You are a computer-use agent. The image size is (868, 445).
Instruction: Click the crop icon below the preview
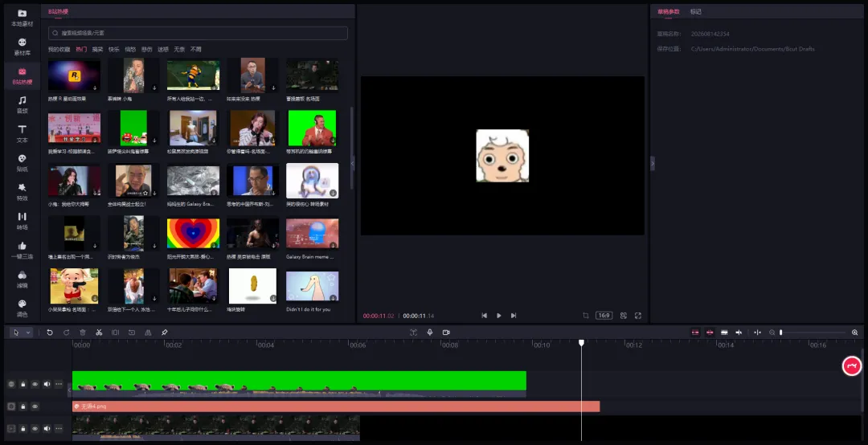click(586, 316)
